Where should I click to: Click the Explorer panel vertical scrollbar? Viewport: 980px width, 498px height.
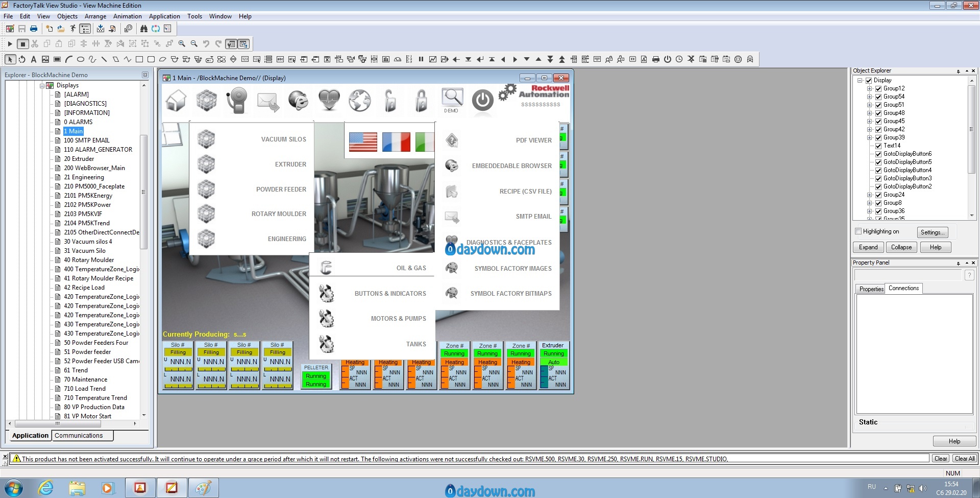click(144, 192)
